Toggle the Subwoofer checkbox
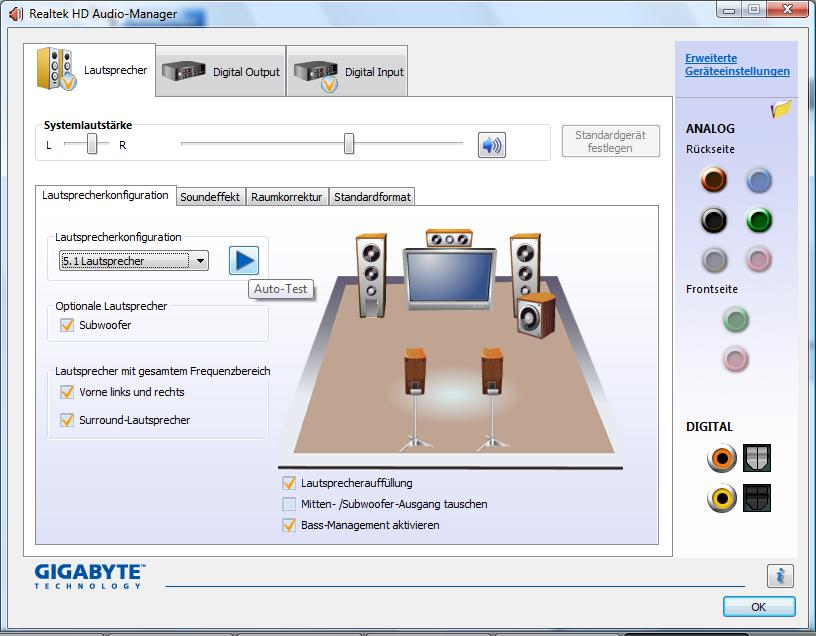 [x=67, y=325]
